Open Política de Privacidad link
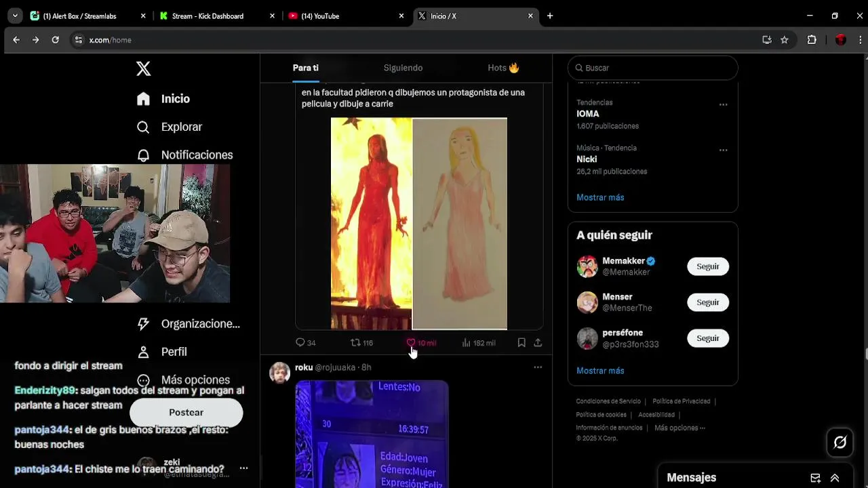The image size is (868, 488). coord(682,401)
